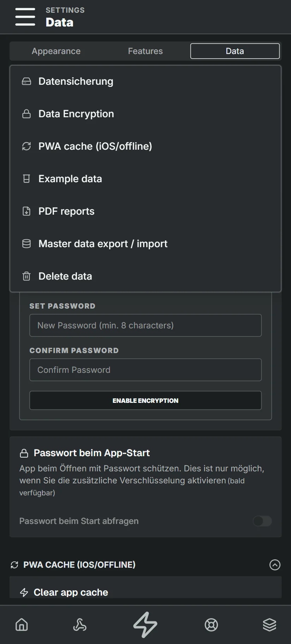Click the Clear app cache heading
Screen dimensions: 291x644
71,592
